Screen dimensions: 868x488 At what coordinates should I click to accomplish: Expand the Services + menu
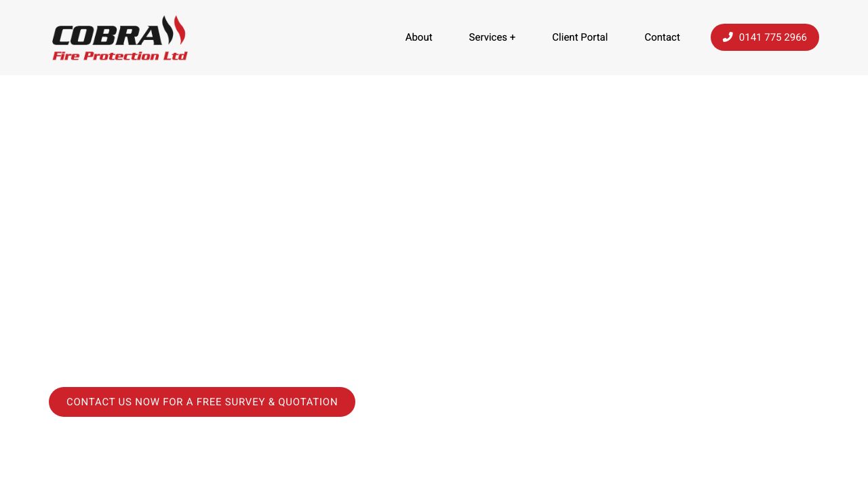tap(492, 37)
